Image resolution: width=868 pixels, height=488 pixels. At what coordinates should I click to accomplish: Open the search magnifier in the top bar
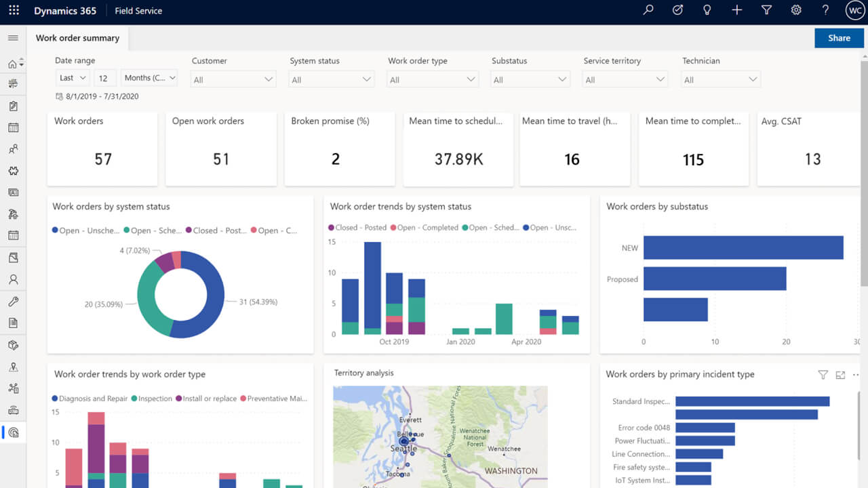click(x=648, y=10)
